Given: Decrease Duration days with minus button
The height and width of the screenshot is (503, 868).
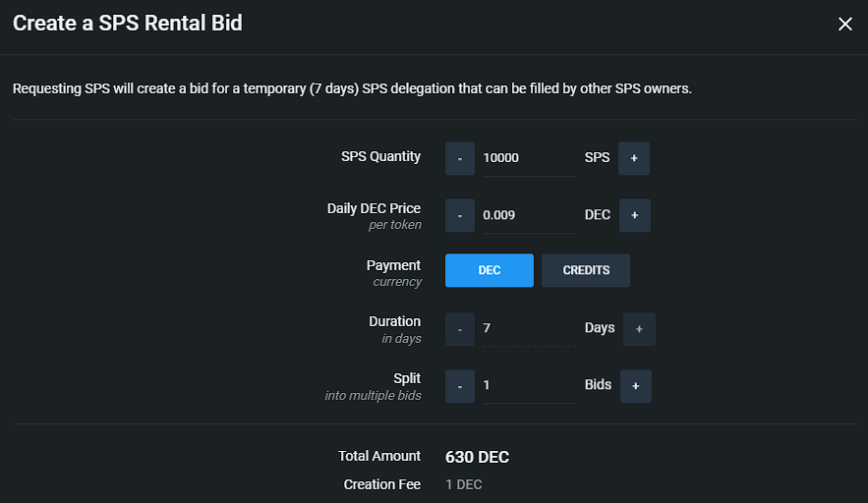Looking at the screenshot, I should [x=459, y=329].
